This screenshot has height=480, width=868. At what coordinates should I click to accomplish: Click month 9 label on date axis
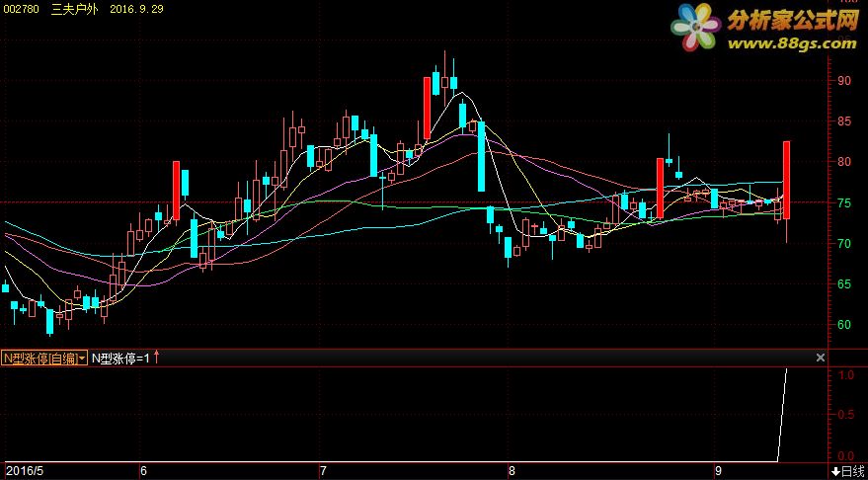718,471
